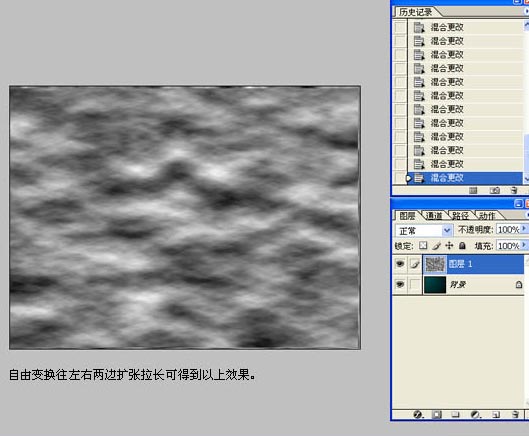
Task: Add a layer style from Layers panel bottom
Action: click(x=418, y=414)
